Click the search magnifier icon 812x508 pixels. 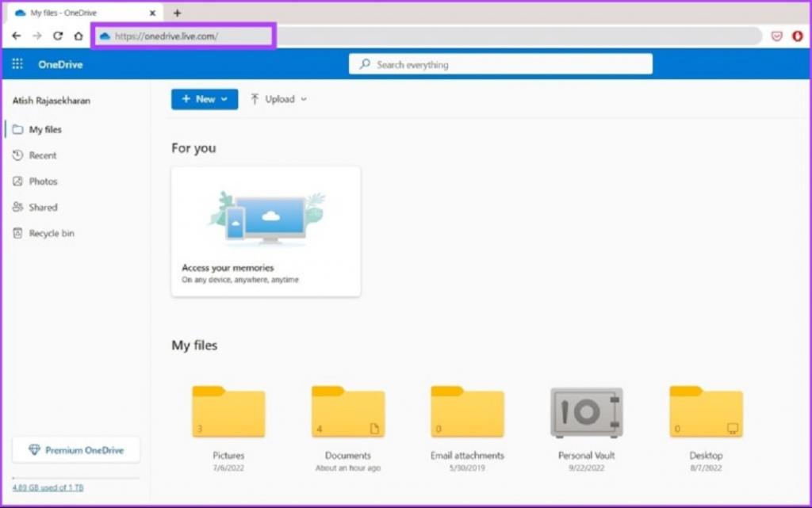click(x=365, y=63)
